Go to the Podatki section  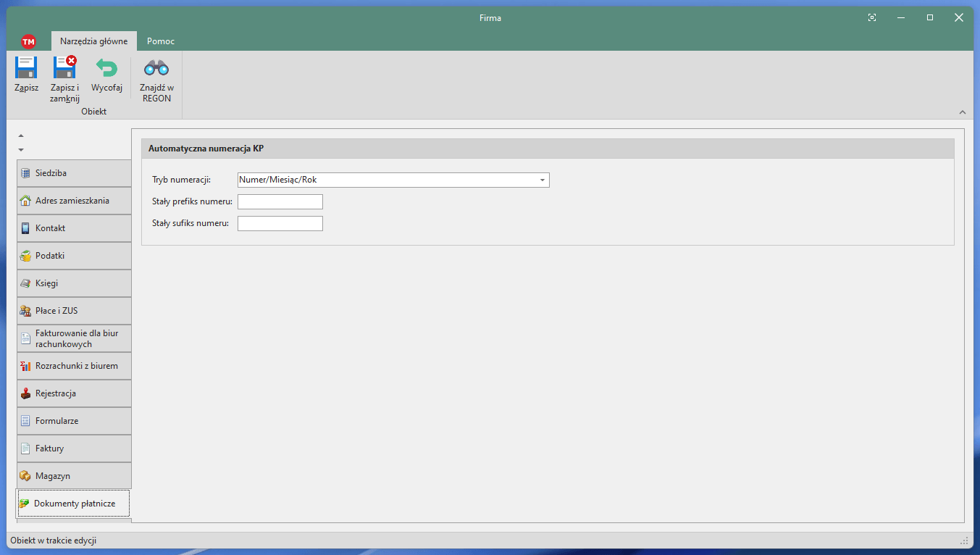point(74,256)
